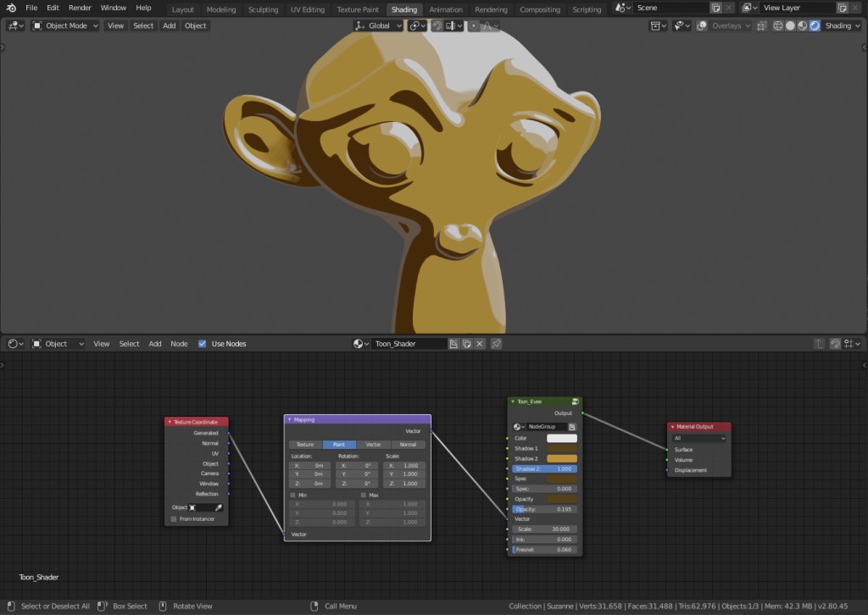The image size is (868, 615).
Task: Pin the material datablock in the shader editor
Action: pos(496,343)
